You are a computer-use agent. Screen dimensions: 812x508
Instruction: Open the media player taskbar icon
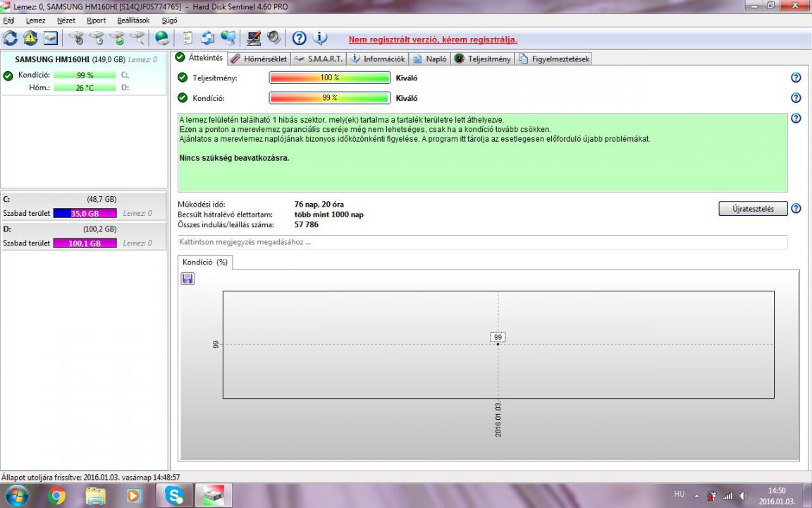coord(134,496)
